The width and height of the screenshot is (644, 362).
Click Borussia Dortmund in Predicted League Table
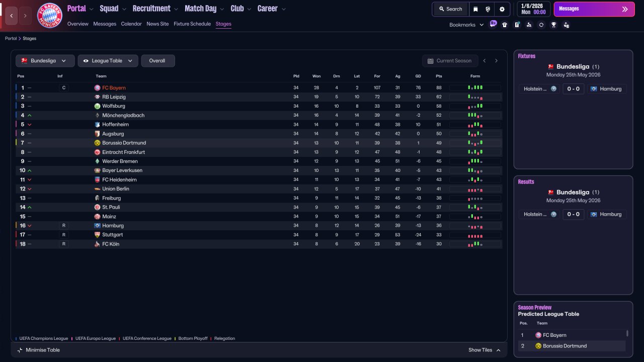[566, 346]
